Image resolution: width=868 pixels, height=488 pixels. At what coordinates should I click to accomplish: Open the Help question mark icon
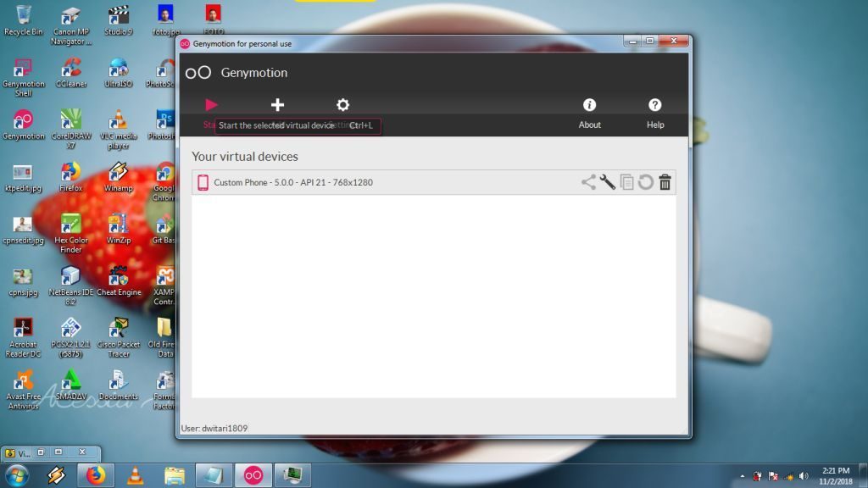pos(655,104)
